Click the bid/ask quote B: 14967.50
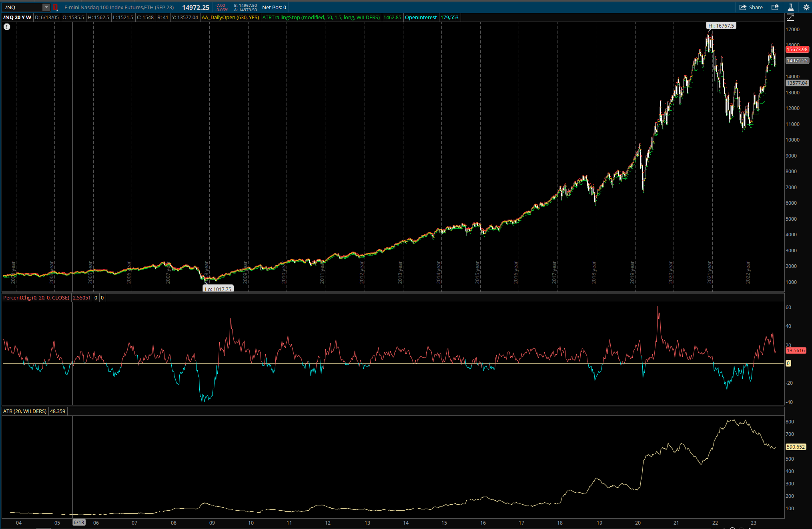The height and width of the screenshot is (529, 812). (x=246, y=5)
